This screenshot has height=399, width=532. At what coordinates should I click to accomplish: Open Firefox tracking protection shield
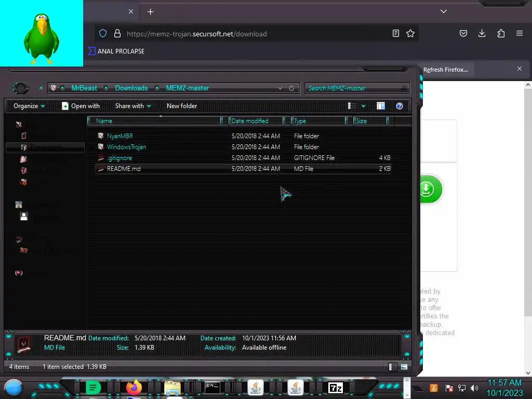click(103, 34)
